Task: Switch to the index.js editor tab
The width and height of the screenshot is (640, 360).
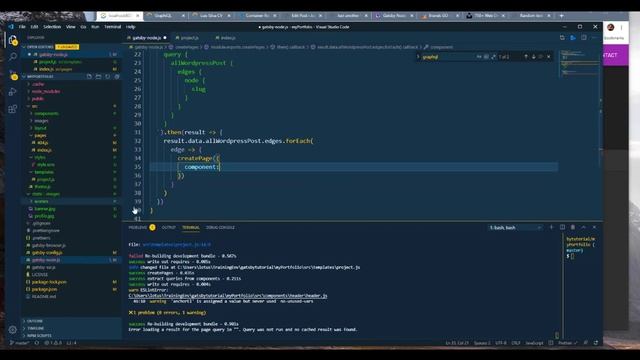Action: coord(227,38)
